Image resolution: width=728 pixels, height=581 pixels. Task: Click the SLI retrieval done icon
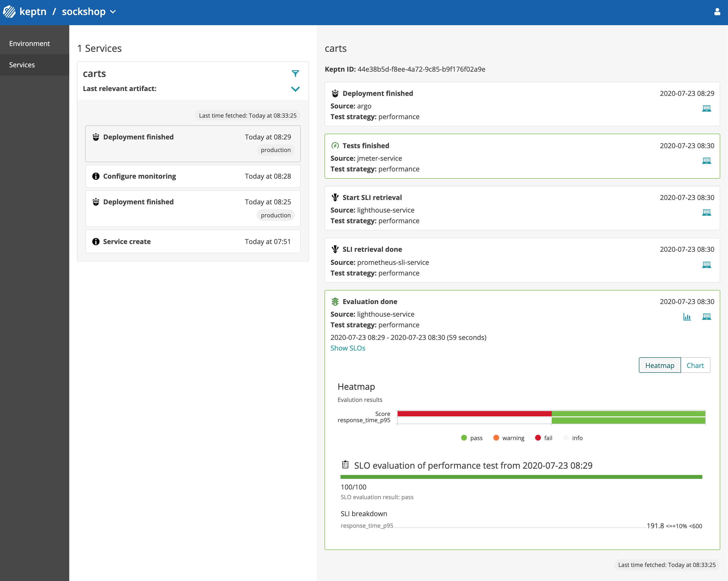[335, 249]
